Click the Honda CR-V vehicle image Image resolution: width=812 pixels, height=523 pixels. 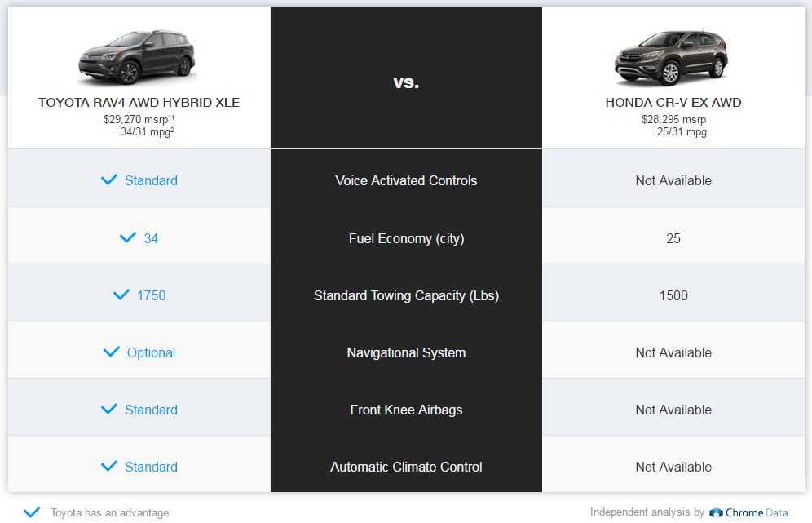[x=671, y=57]
